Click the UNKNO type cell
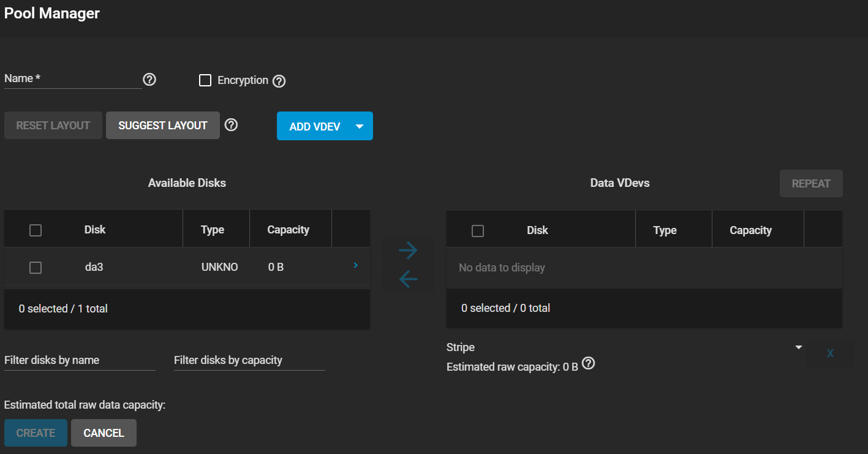 pyautogui.click(x=219, y=267)
